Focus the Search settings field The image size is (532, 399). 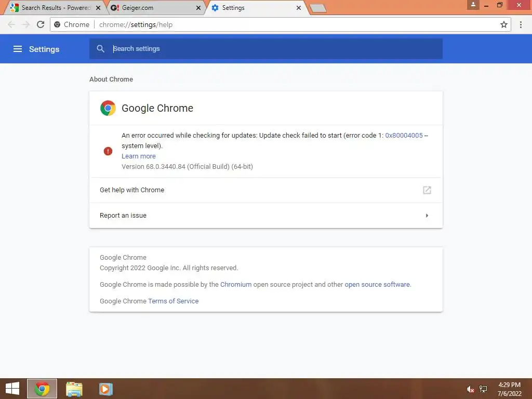coord(265,48)
